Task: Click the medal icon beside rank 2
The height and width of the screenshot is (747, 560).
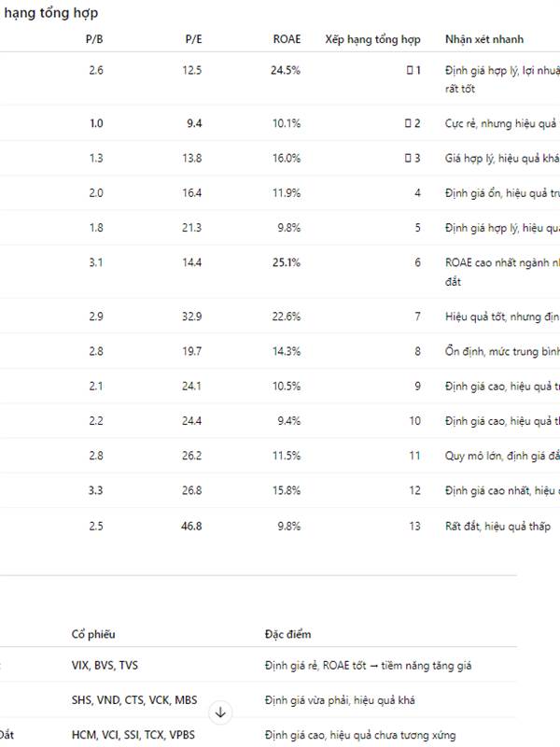Action: [408, 123]
